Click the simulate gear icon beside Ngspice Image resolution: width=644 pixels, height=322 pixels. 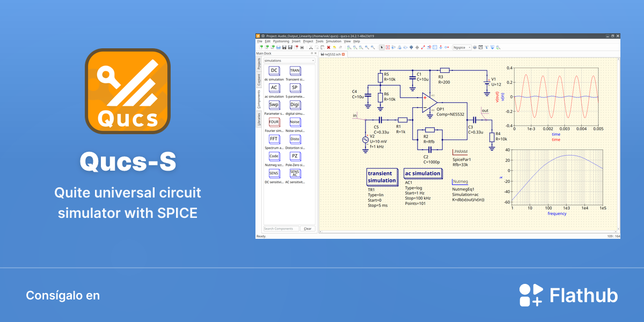click(475, 47)
